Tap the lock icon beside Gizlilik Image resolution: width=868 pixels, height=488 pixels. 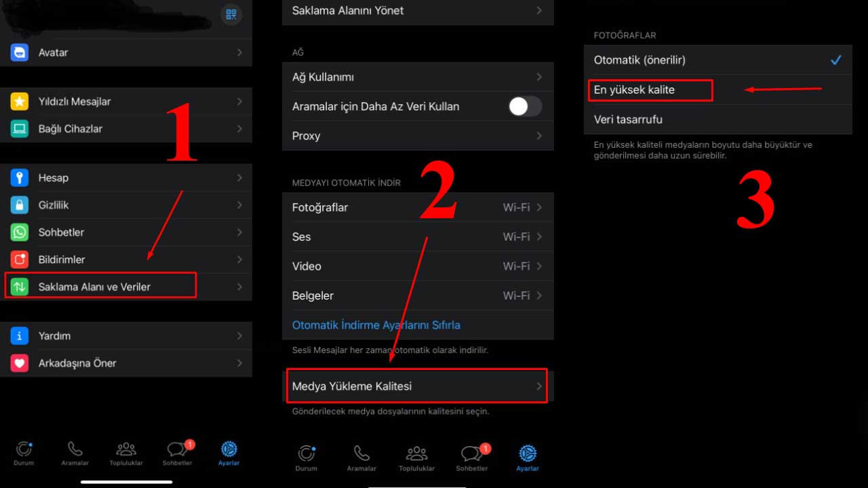click(x=20, y=205)
